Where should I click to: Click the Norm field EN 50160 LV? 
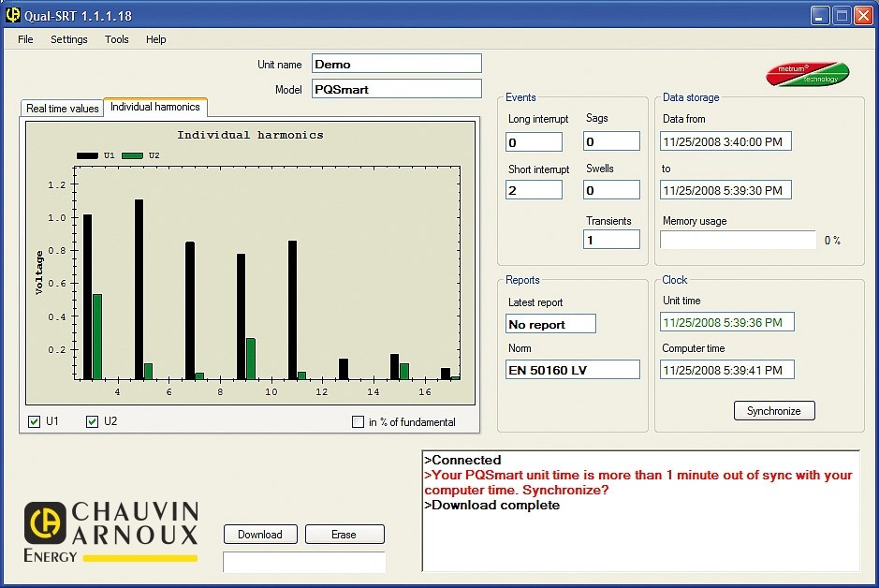tap(572, 370)
